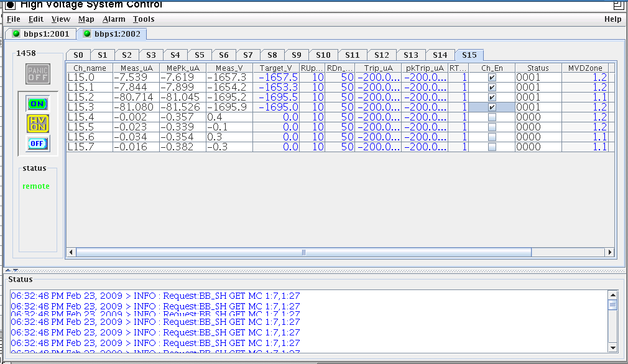Click the PANIC OFF button
Viewport: 628px width, 364px height.
38,74
